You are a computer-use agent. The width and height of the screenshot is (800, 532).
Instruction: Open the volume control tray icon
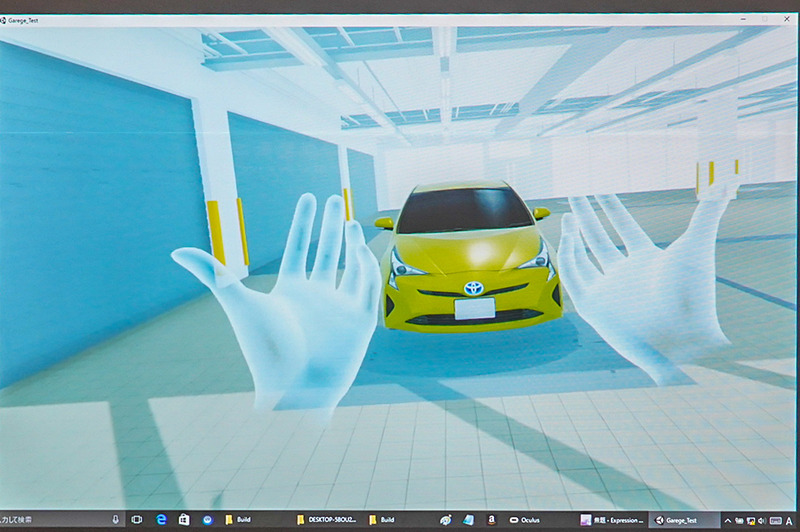coord(762,521)
